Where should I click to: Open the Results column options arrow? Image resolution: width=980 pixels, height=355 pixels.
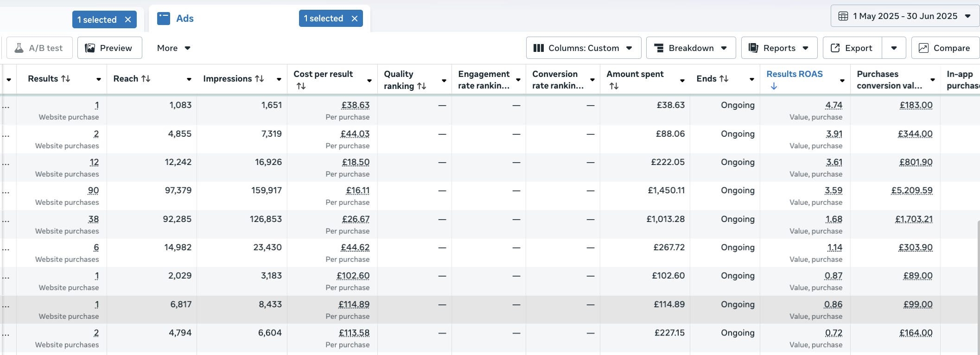99,79
